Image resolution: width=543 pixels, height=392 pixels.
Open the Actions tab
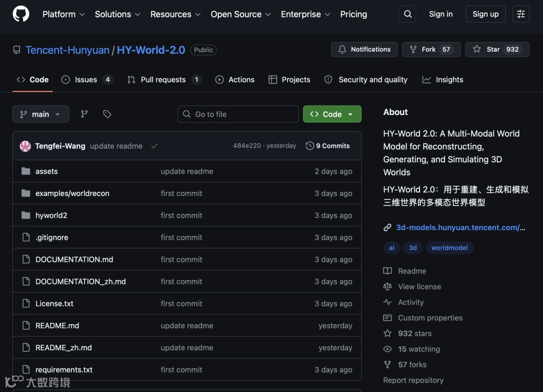point(235,79)
